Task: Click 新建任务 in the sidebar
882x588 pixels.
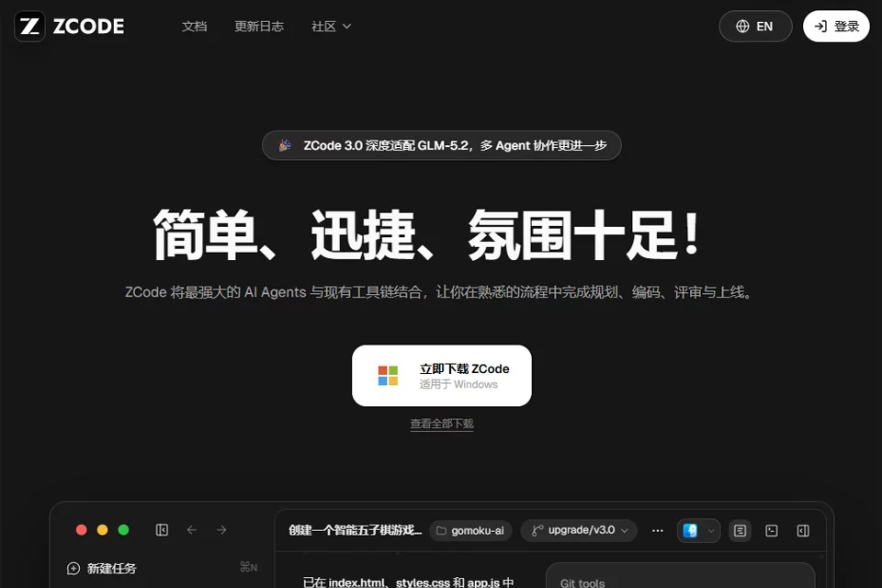Action: tap(111, 569)
